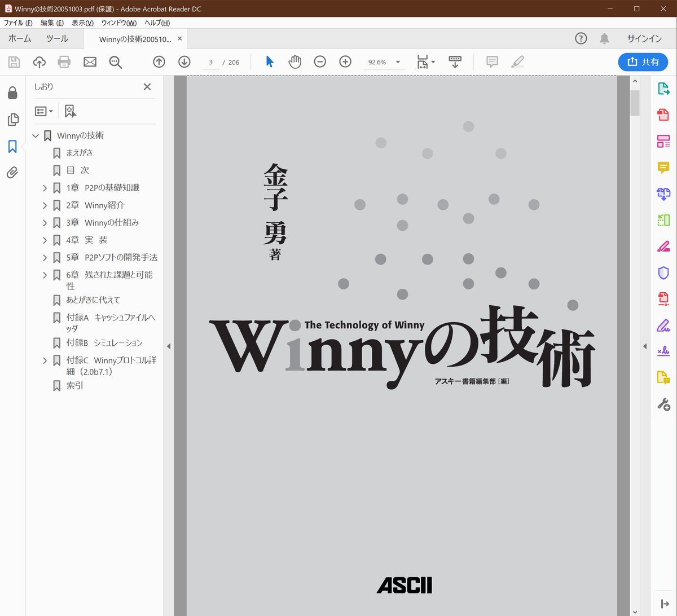
Task: Open Create PDF tool in right pane
Action: pyautogui.click(x=663, y=115)
